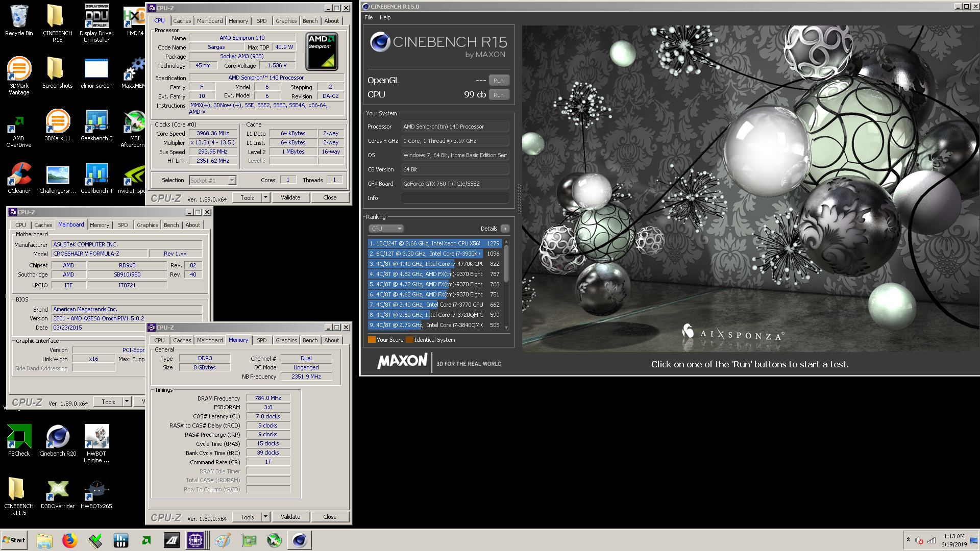Open the Start menu
Screen dimensions: 980x551
pyautogui.click(x=14, y=540)
